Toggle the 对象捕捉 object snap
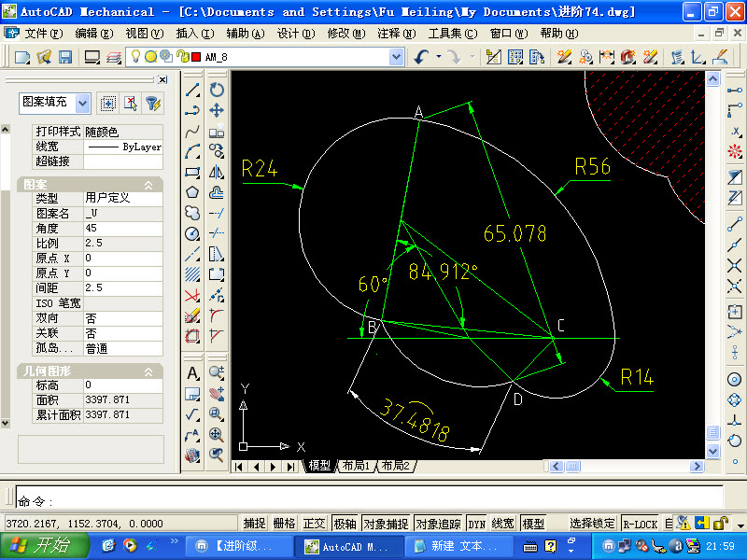Screen dimensions: 747x560 click(386, 524)
